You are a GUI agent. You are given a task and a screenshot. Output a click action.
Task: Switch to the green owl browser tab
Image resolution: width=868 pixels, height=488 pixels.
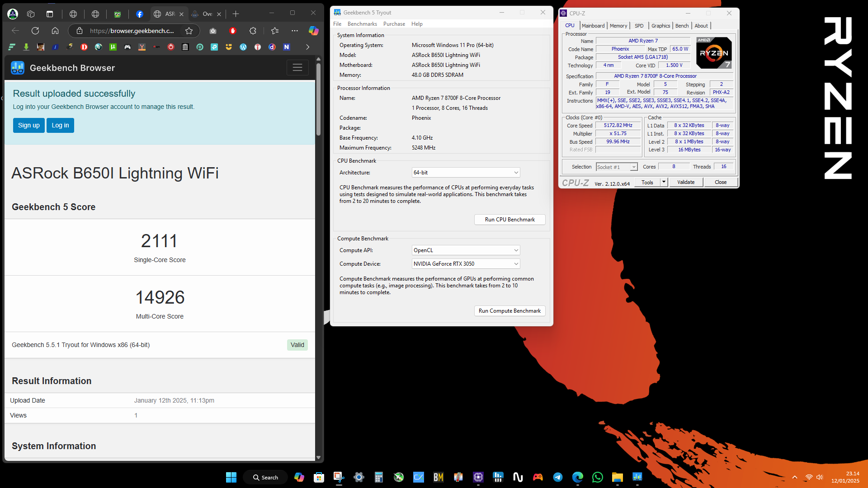[118, 14]
